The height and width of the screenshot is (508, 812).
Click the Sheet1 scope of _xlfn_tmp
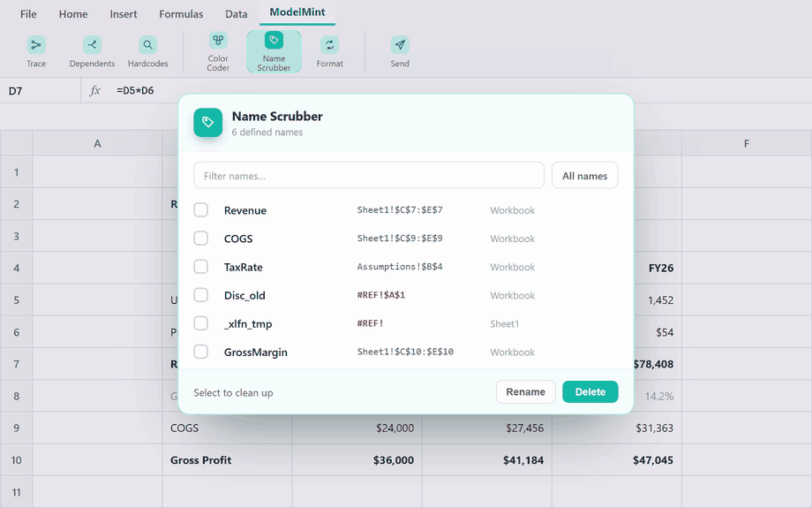click(x=504, y=324)
